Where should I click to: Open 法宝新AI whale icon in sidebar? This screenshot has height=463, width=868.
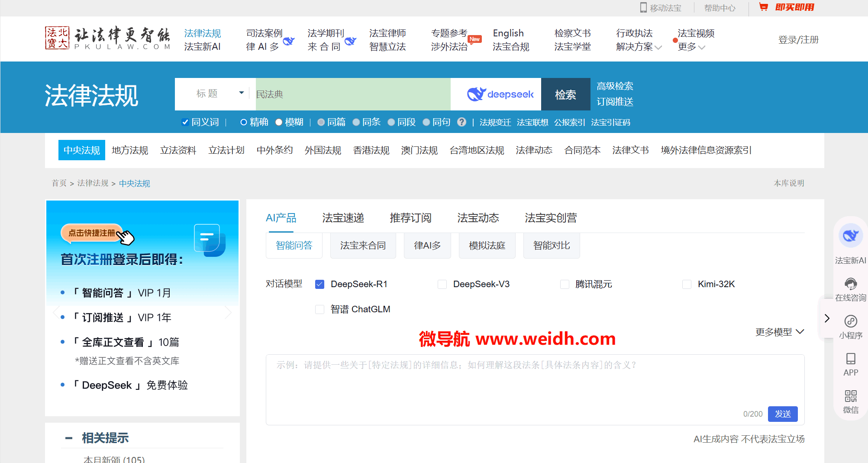click(x=851, y=235)
